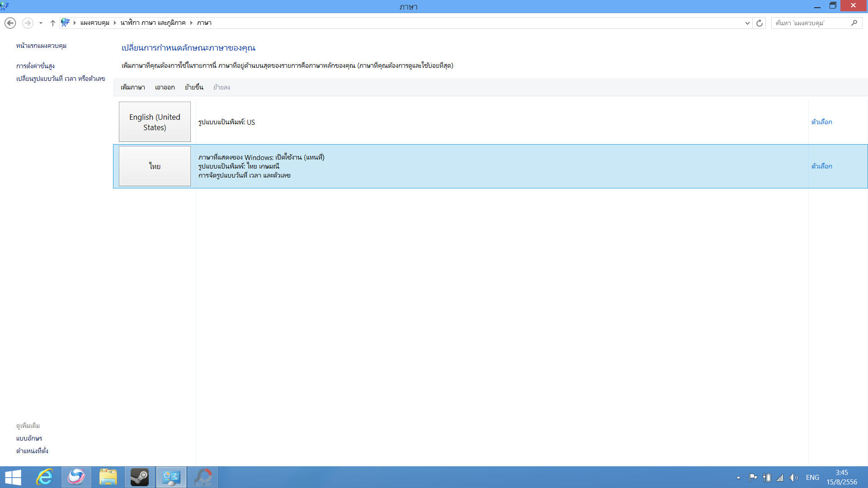Expand the address bar history dropdown
Screen dimensions: 868x488
[x=747, y=23]
